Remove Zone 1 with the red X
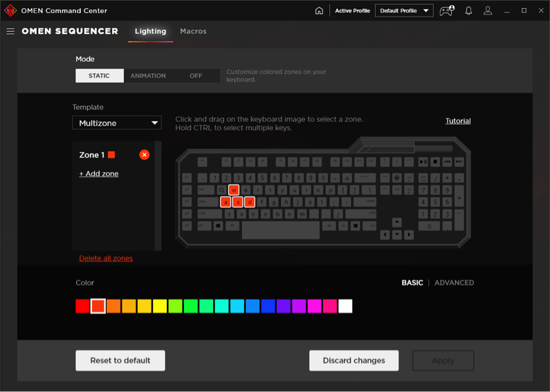Image resolution: width=550 pixels, height=392 pixels. pyautogui.click(x=144, y=155)
